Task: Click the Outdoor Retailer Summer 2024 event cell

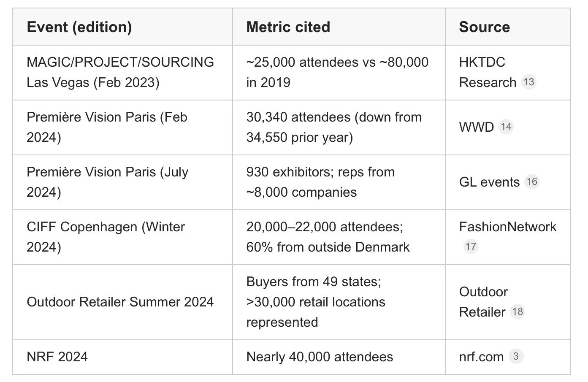Action: pyautogui.click(x=122, y=302)
